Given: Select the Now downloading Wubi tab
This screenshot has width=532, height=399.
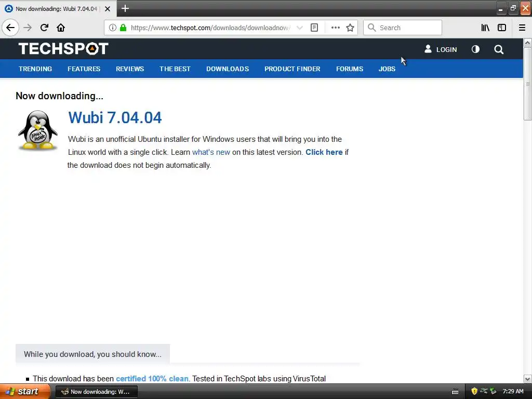Looking at the screenshot, I should (x=56, y=9).
